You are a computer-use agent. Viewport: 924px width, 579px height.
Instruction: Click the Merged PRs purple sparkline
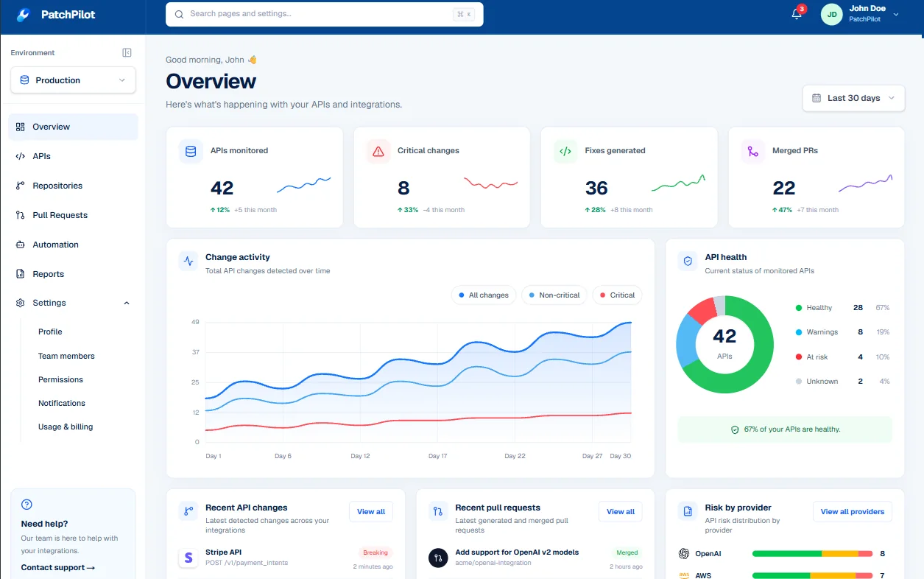(x=866, y=183)
